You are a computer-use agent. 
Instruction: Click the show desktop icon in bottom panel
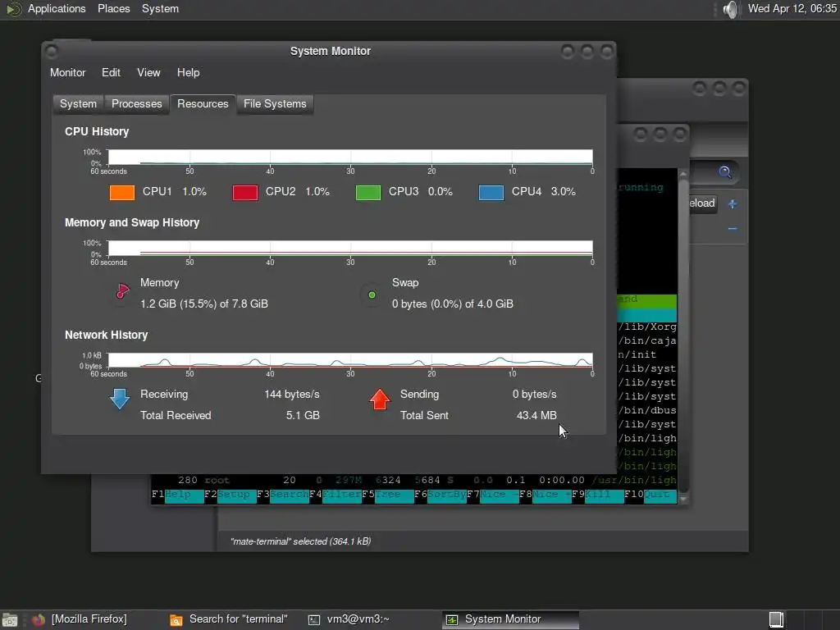click(x=10, y=620)
